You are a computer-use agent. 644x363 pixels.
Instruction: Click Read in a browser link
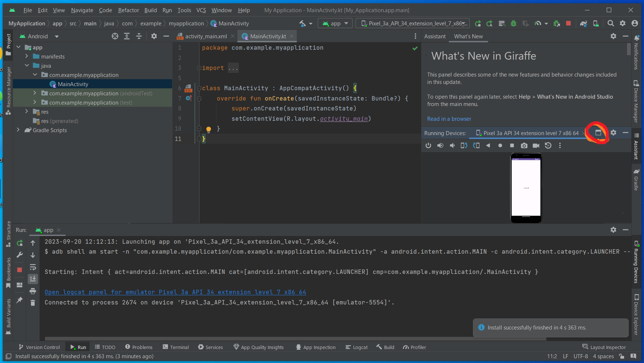point(449,119)
